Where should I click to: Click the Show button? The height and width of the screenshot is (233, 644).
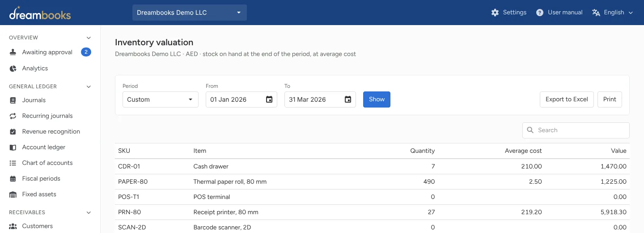click(x=377, y=99)
